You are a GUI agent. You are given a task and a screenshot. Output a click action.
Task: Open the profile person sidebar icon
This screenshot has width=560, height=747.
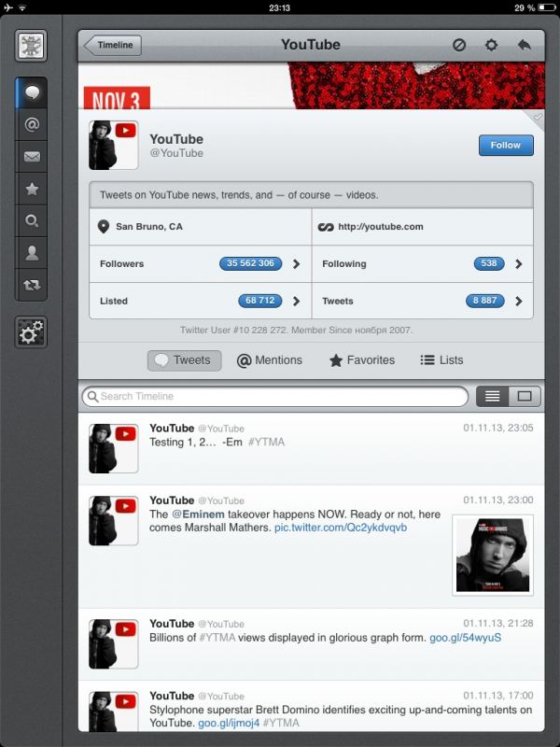32,253
